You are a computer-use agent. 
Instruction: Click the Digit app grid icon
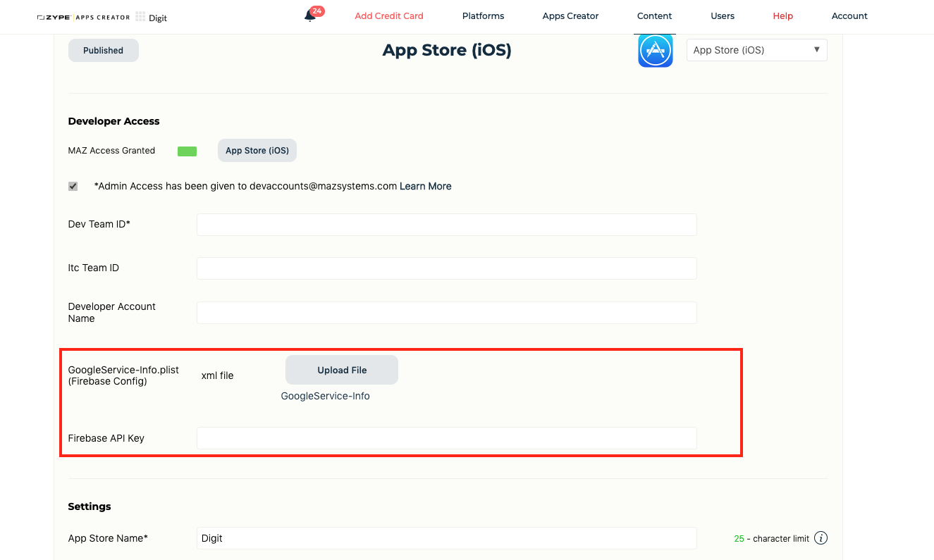click(x=140, y=17)
